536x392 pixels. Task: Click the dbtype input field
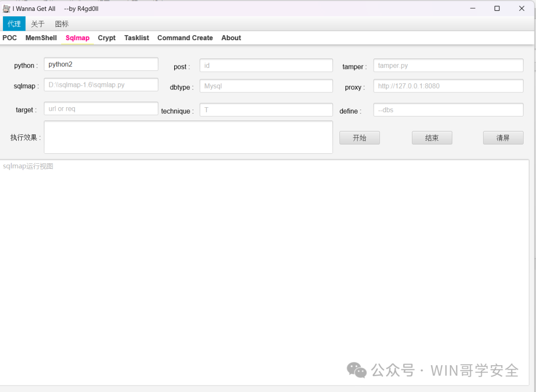coord(267,86)
